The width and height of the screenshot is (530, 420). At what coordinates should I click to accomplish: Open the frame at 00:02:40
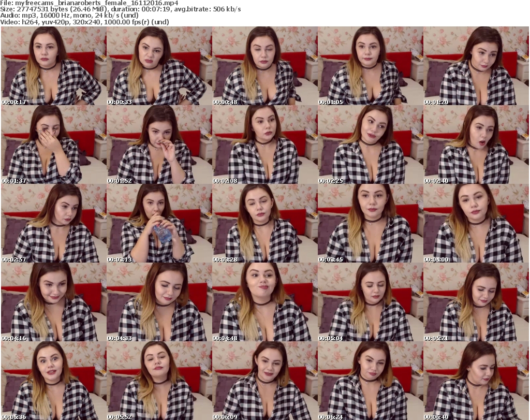[x=476, y=144]
